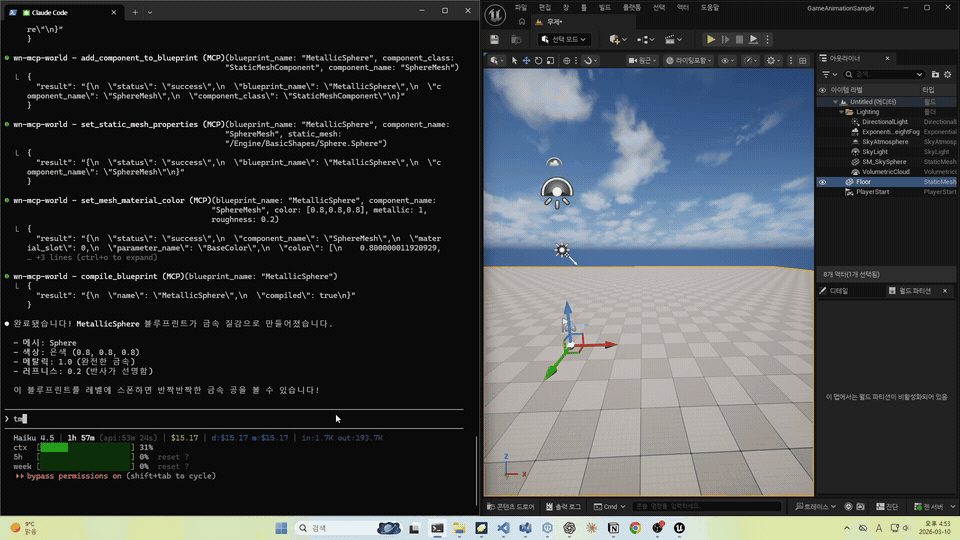Choose the Translate move tool in the viewport

(526, 61)
